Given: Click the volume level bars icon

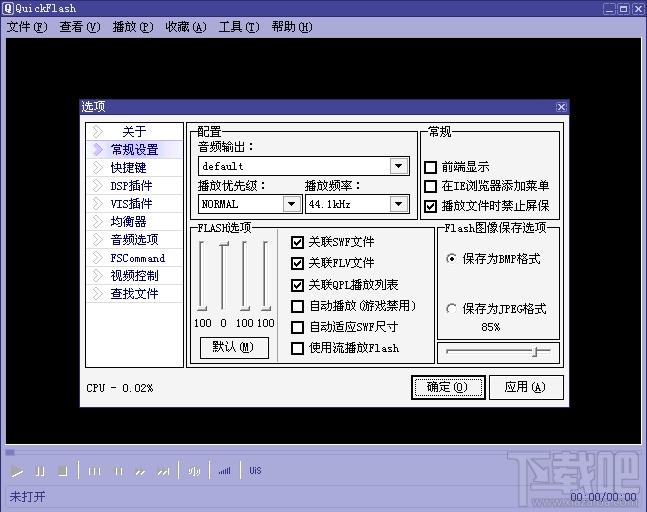Looking at the screenshot, I should pyautogui.click(x=224, y=471).
